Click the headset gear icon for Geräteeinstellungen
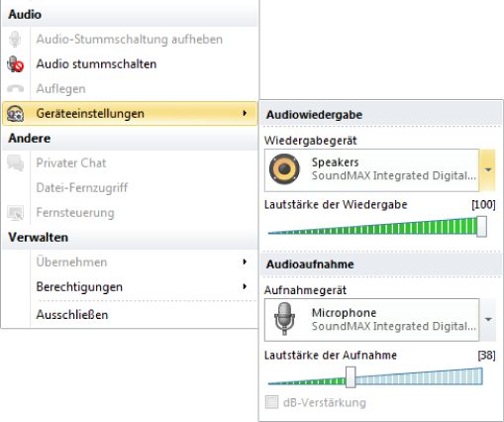 point(15,114)
